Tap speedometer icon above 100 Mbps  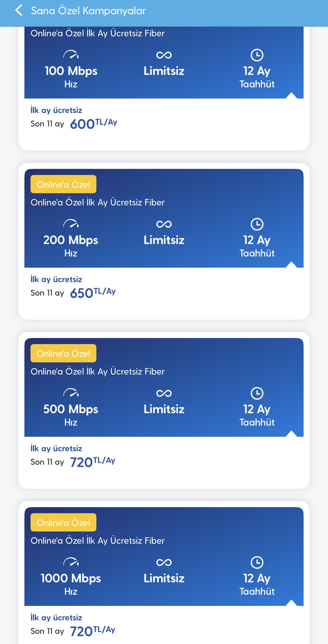coord(71,55)
